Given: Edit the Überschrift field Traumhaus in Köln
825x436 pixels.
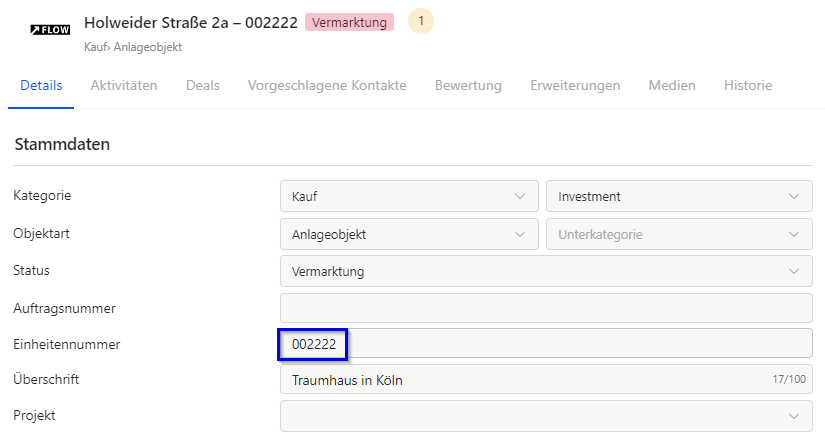Looking at the screenshot, I should pos(520,380).
